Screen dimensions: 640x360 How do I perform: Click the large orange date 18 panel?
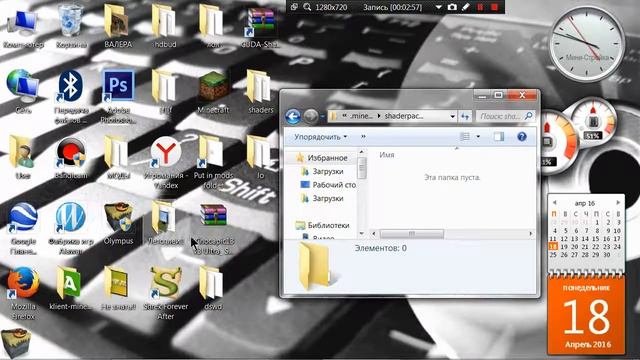tap(587, 315)
